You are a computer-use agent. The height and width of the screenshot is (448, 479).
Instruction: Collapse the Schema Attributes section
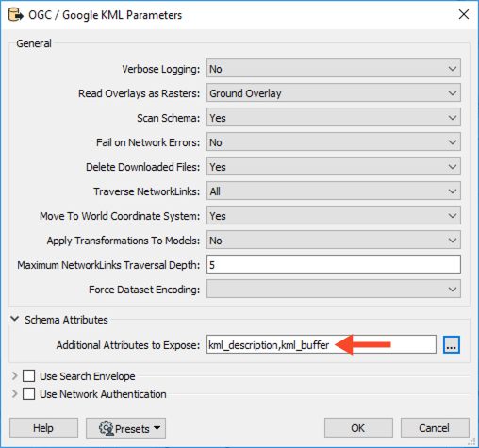[x=14, y=319]
